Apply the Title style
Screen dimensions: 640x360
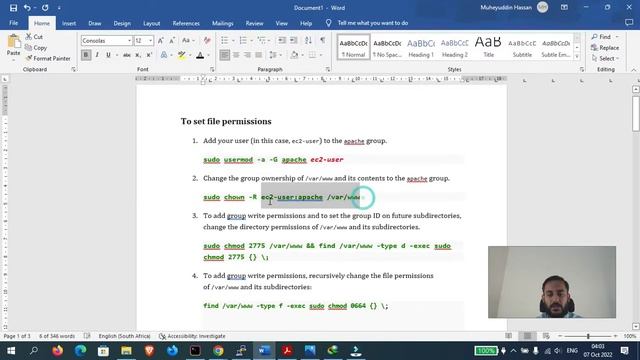(x=488, y=47)
